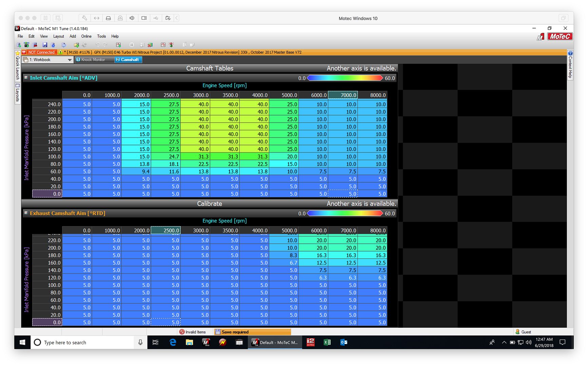Open the Edit menu

(32, 36)
